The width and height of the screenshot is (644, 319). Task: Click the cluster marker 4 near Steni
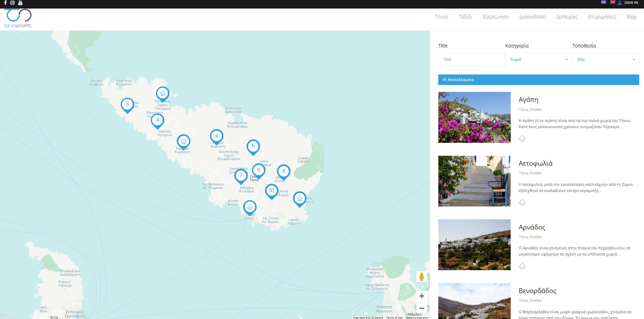point(284,172)
